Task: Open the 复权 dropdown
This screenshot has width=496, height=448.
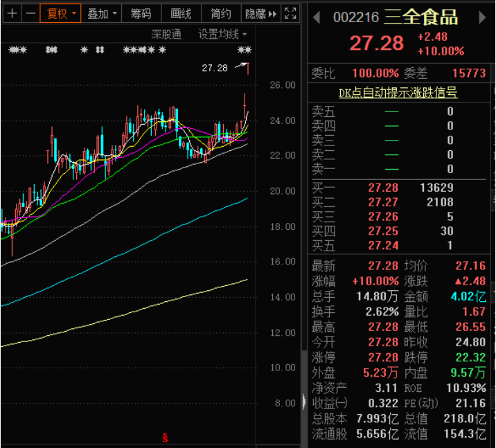Action: tap(61, 13)
